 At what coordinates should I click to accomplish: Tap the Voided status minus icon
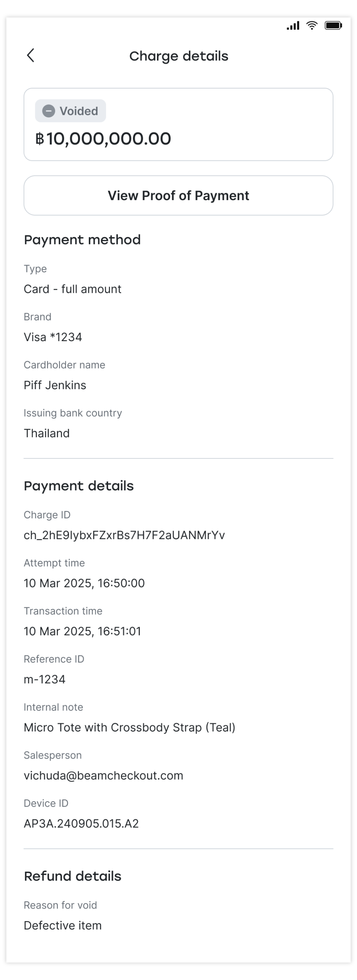coord(48,111)
